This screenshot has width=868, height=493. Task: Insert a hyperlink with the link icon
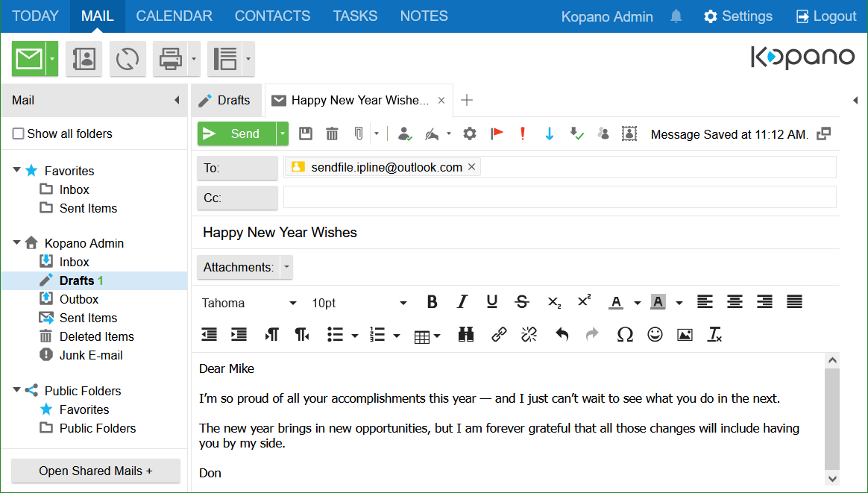click(499, 335)
